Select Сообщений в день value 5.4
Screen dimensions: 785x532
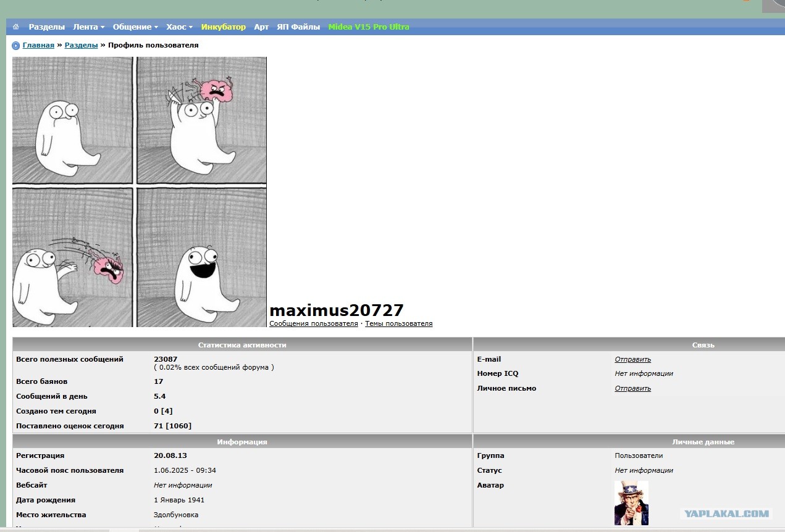[160, 396]
